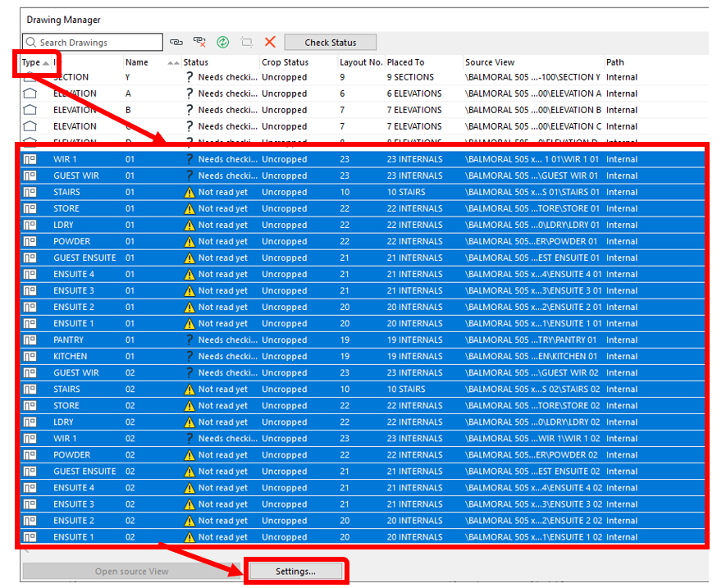Click '10 STAIRS' in row STAIRS 02
The image size is (726, 588).
(x=406, y=390)
